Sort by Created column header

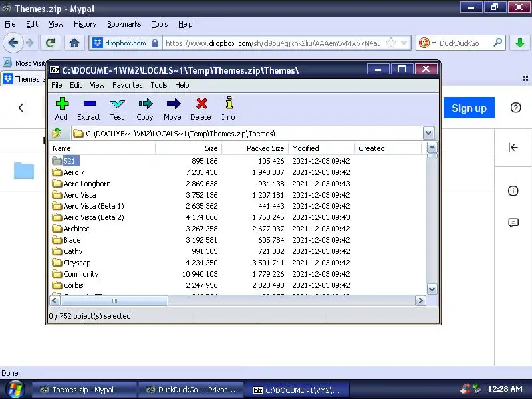(x=388, y=148)
